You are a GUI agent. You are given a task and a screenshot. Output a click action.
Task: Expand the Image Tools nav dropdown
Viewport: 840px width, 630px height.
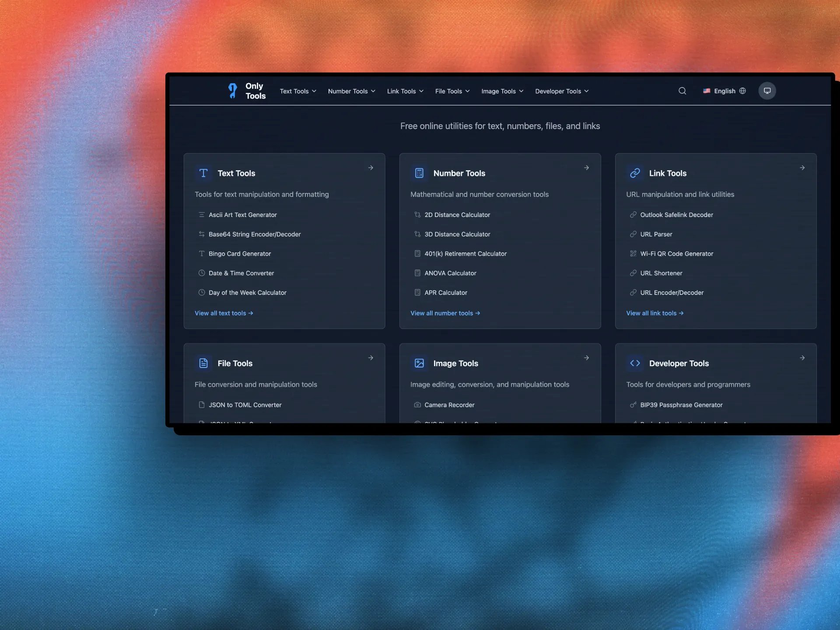(502, 91)
